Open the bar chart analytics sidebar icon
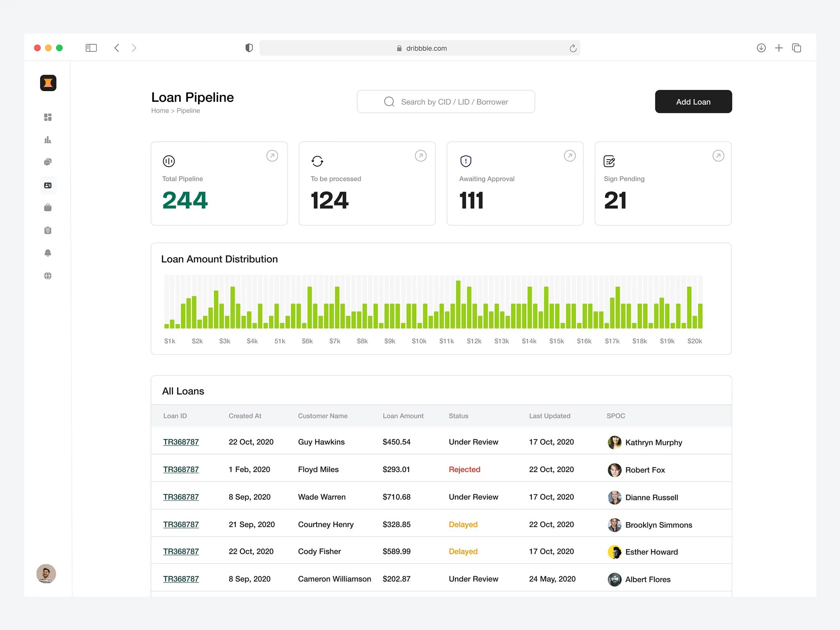Image resolution: width=840 pixels, height=630 pixels. (x=48, y=140)
